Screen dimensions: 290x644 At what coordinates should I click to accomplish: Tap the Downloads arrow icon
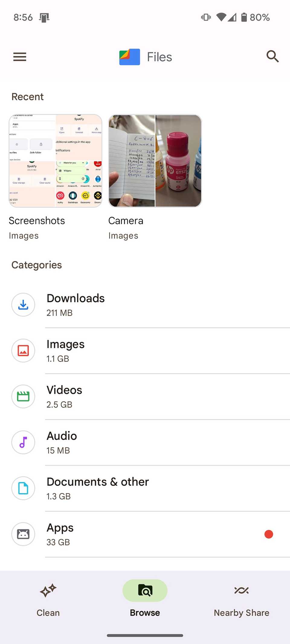click(x=23, y=305)
